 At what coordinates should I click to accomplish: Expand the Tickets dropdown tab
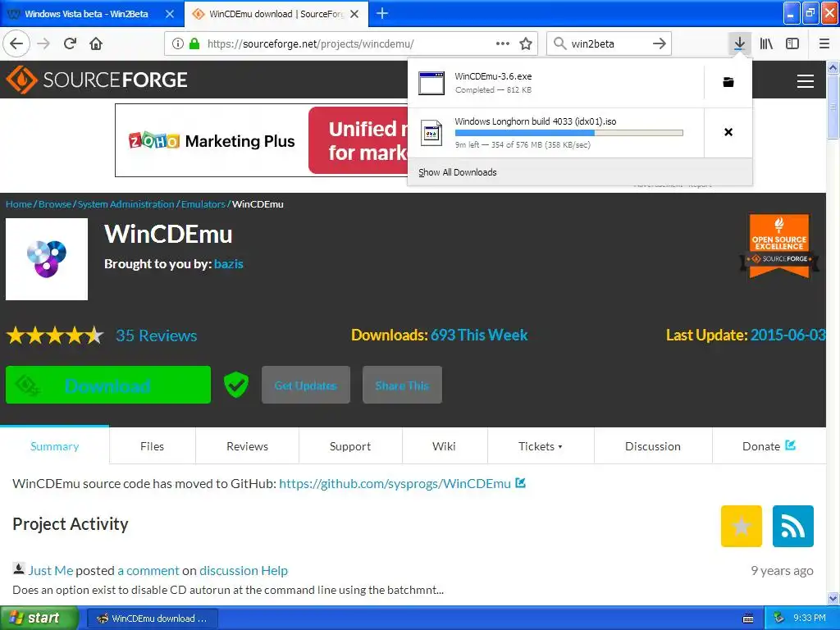541,446
